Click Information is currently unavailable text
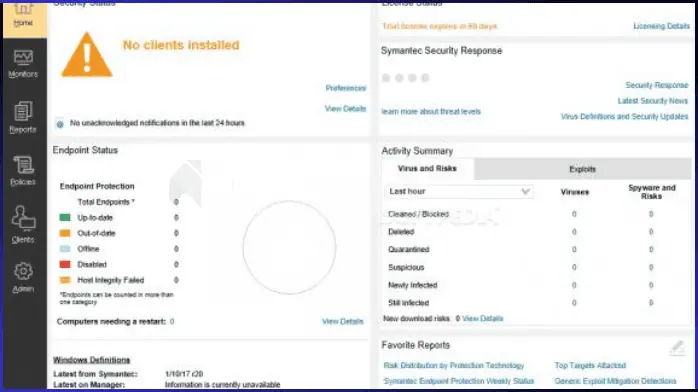The image size is (698, 392). coord(222,385)
